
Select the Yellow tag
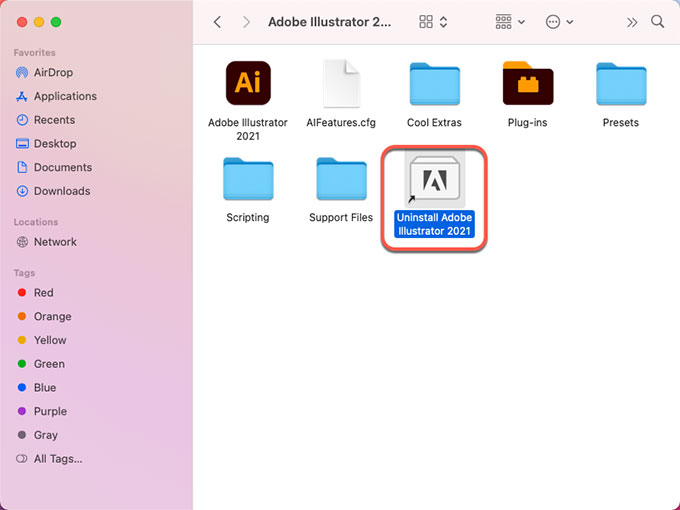[42, 340]
